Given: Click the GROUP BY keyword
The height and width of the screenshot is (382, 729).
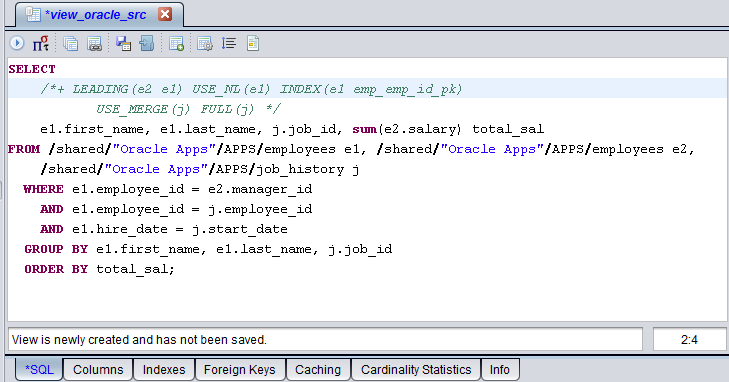Looking at the screenshot, I should coord(56,249).
